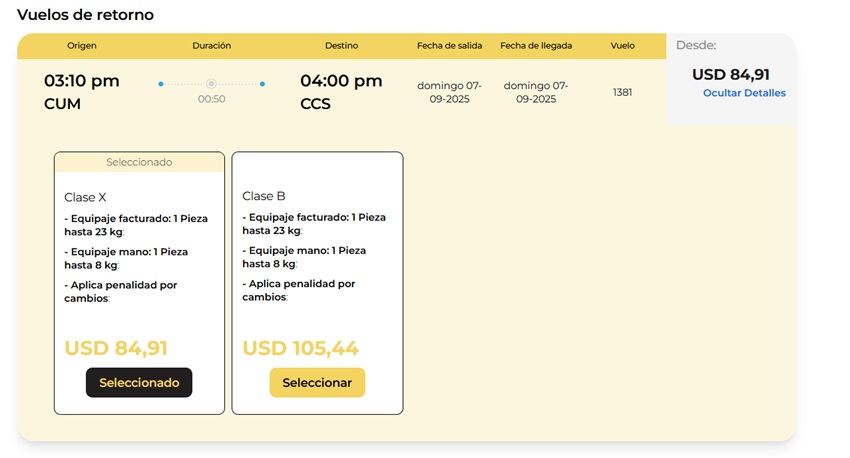
Task: Click the Vuelos de retorno heading
Action: 85,15
